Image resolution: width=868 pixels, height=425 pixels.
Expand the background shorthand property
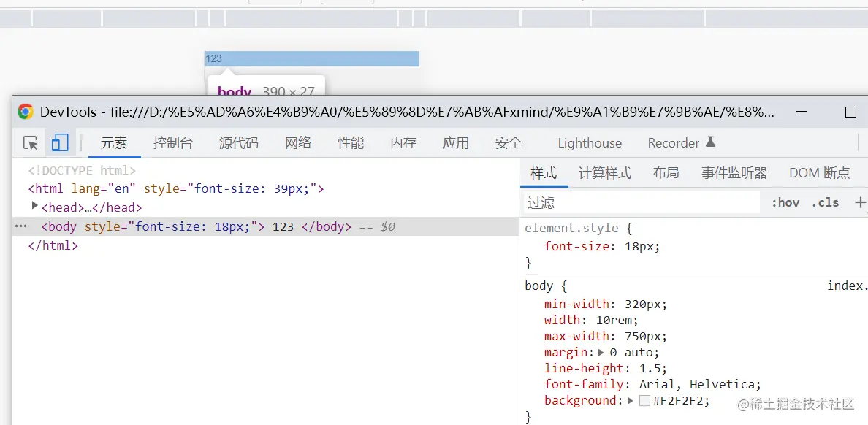tap(631, 401)
